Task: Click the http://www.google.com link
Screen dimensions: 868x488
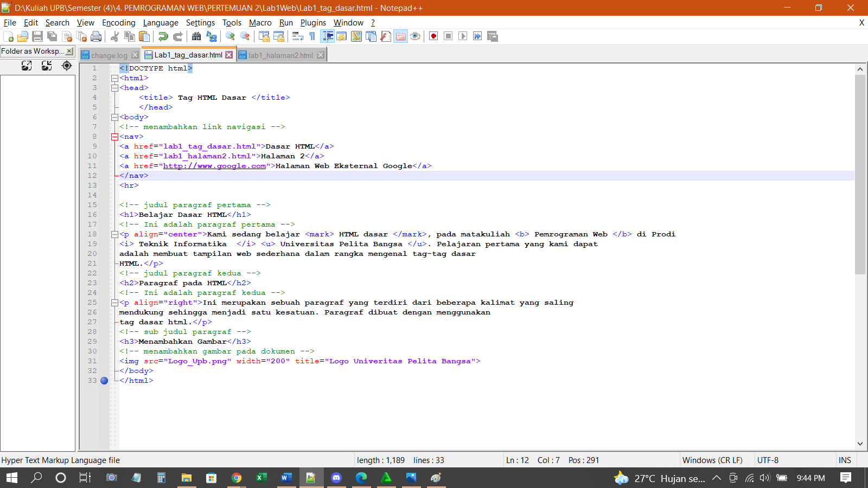Action: [x=214, y=166]
